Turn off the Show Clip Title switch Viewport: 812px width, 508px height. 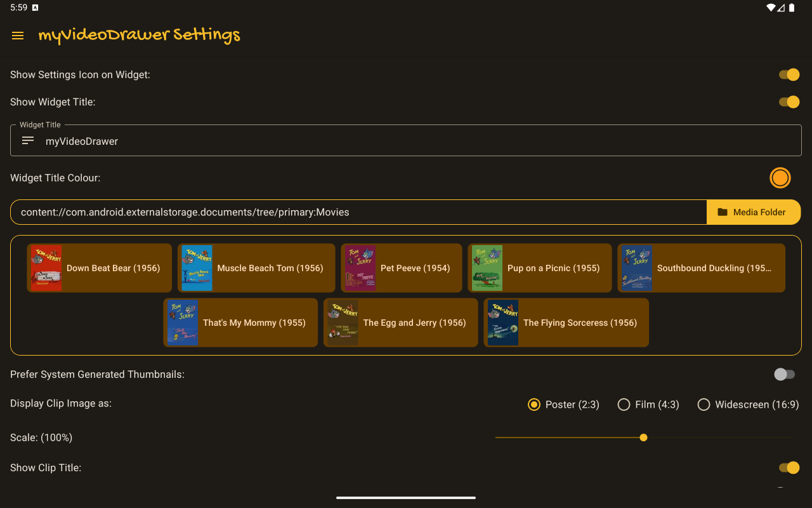point(789,468)
